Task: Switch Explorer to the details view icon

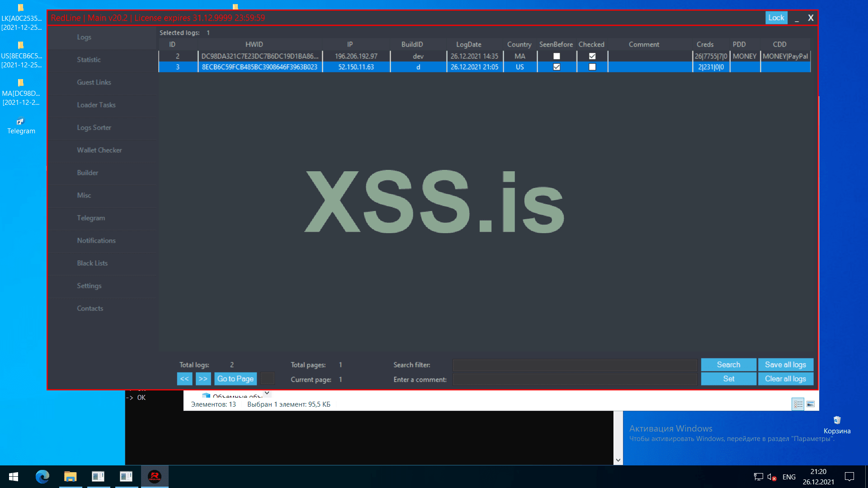Action: point(798,404)
